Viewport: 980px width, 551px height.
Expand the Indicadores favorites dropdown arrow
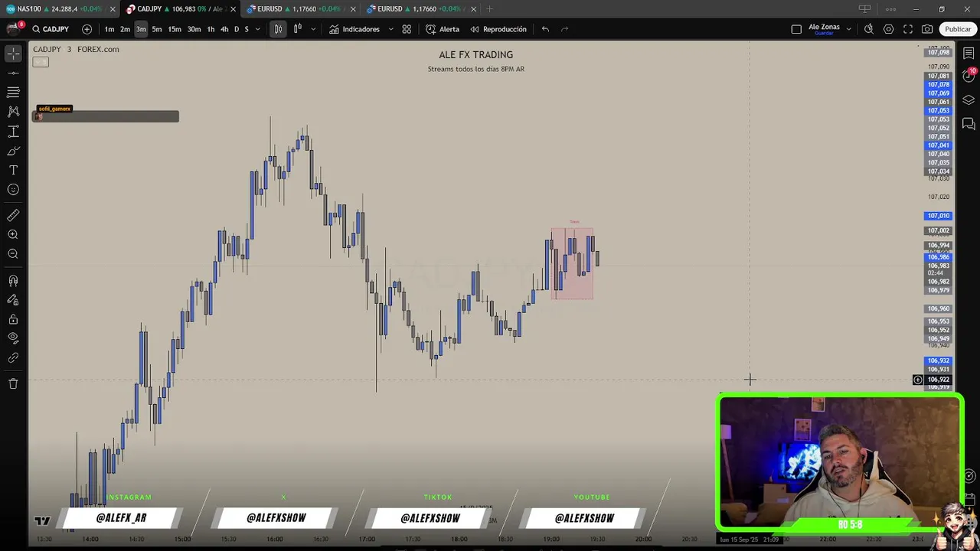[390, 29]
